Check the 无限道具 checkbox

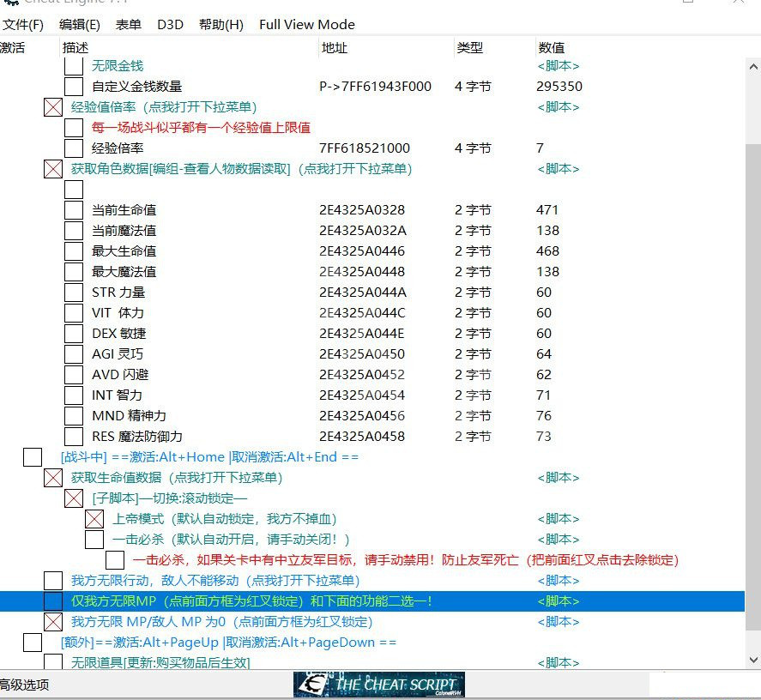click(x=53, y=662)
